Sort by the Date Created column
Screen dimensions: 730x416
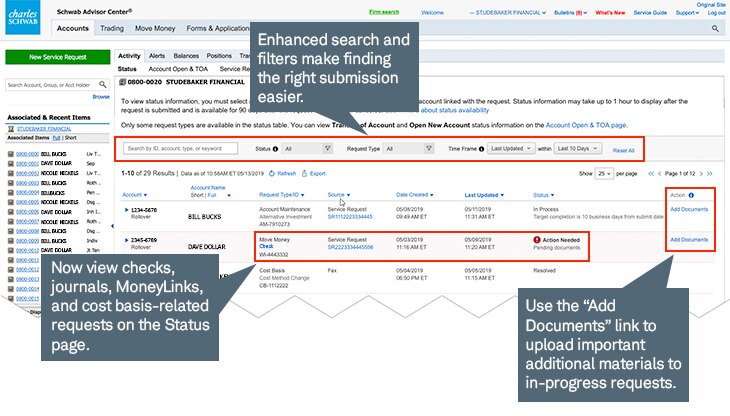(414, 195)
